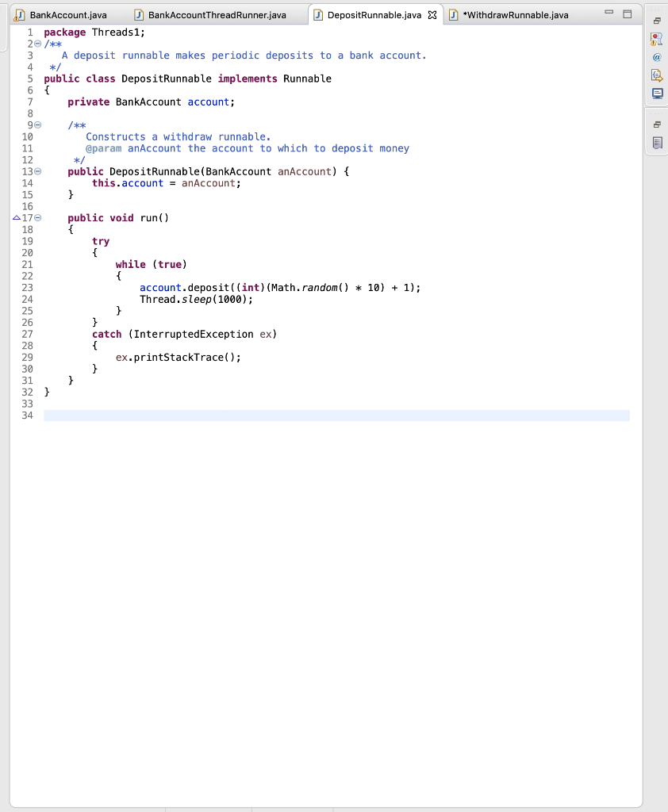Click the red-dot Tasks view icon

pos(658,39)
